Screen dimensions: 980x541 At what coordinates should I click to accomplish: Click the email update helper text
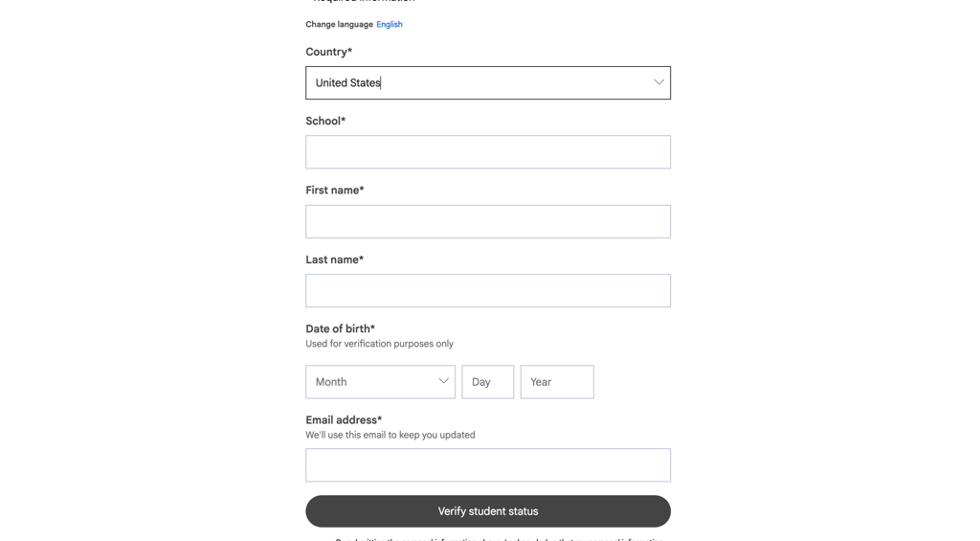(x=390, y=435)
